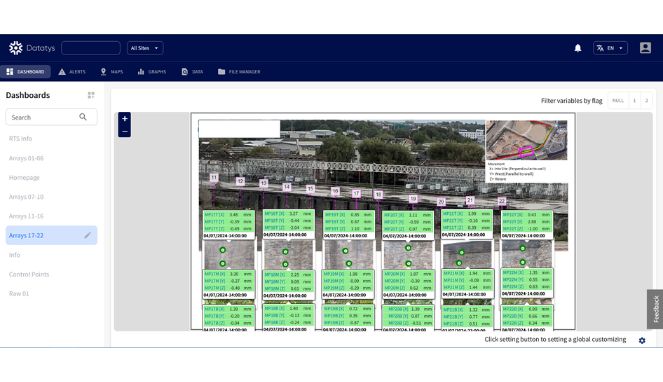Click array marker 19 on the photo

click(413, 198)
